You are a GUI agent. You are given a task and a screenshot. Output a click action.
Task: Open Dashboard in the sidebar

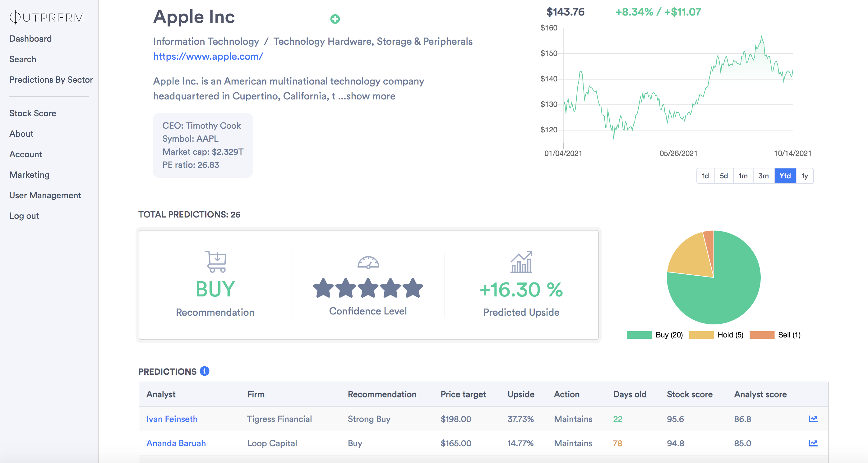tap(30, 39)
